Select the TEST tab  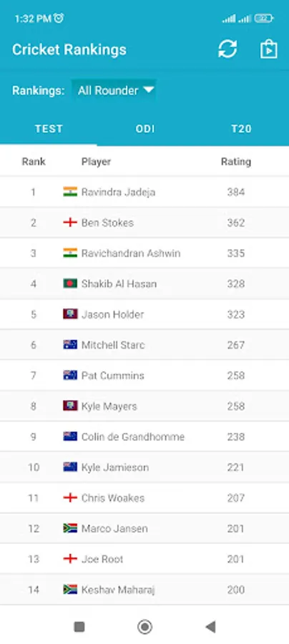click(x=49, y=129)
